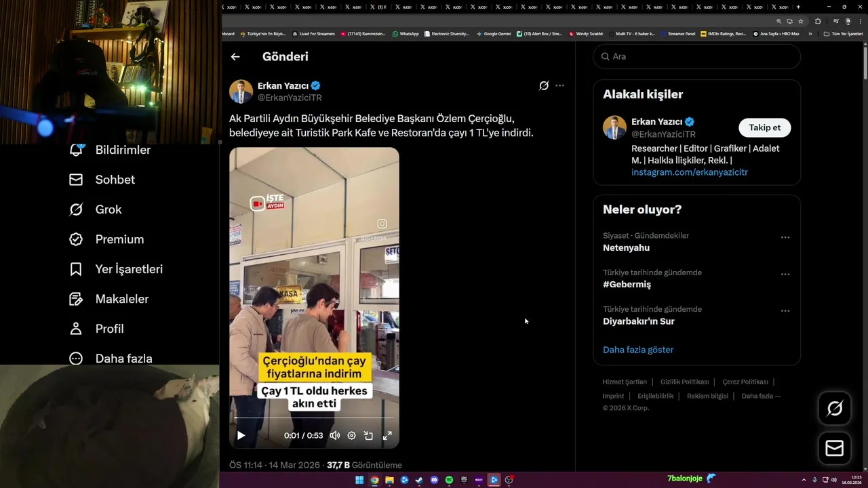Image resolution: width=868 pixels, height=488 pixels.
Task: Click the 37,7 B Görüntüleme view count
Action: coord(364,465)
